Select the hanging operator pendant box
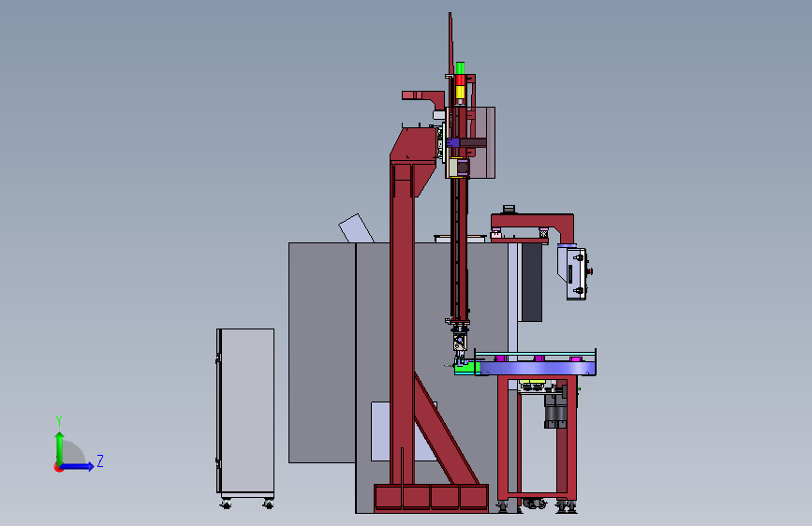 [x=574, y=272]
